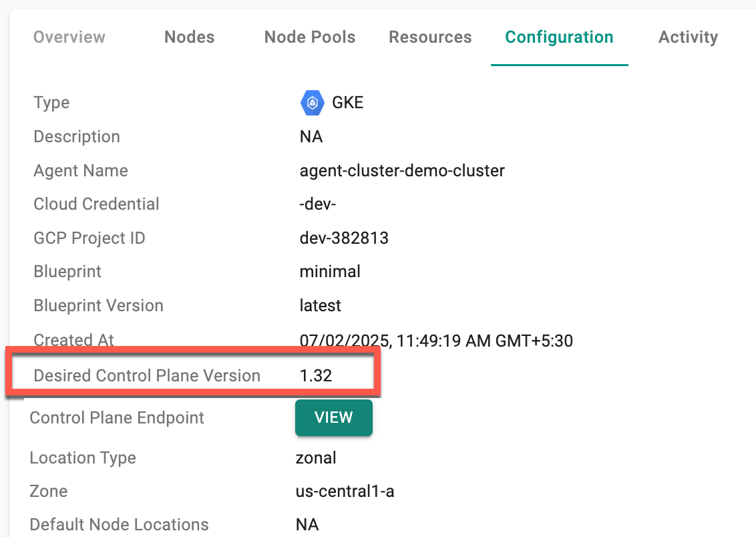Click the Default Node Locations label
The height and width of the screenshot is (537, 756).
(119, 525)
